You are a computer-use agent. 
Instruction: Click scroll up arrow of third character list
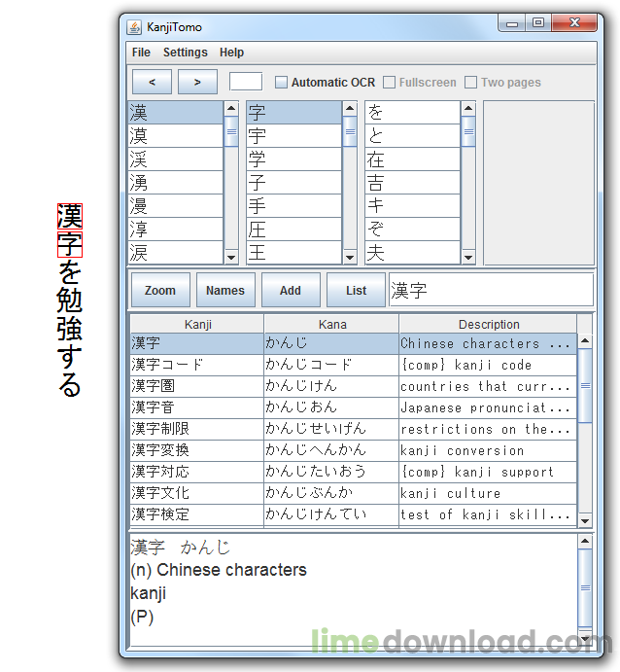[468, 108]
